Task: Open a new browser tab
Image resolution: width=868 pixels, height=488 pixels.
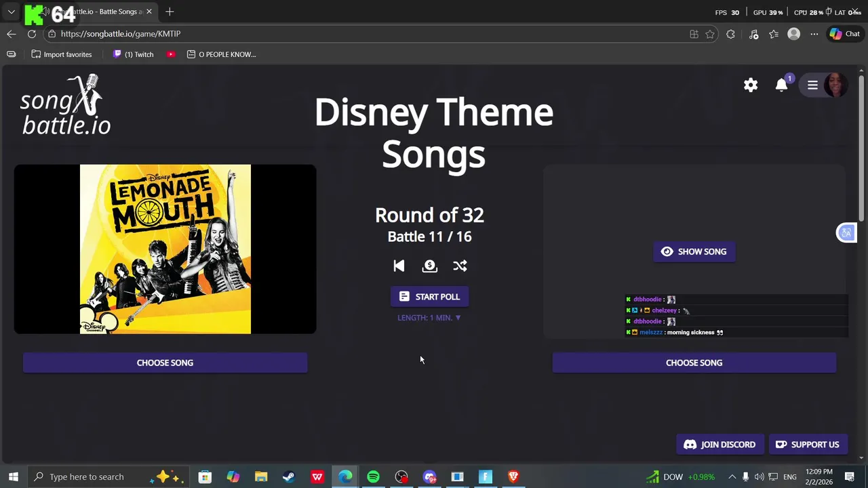Action: point(170,12)
